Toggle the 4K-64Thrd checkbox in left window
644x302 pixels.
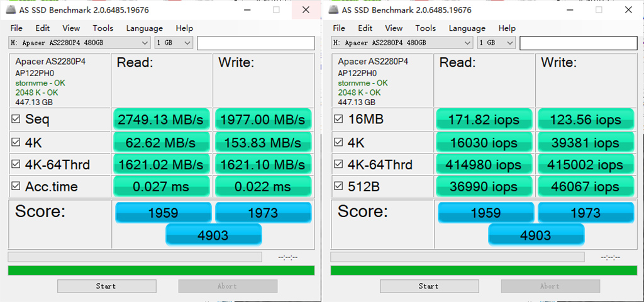pos(16,165)
